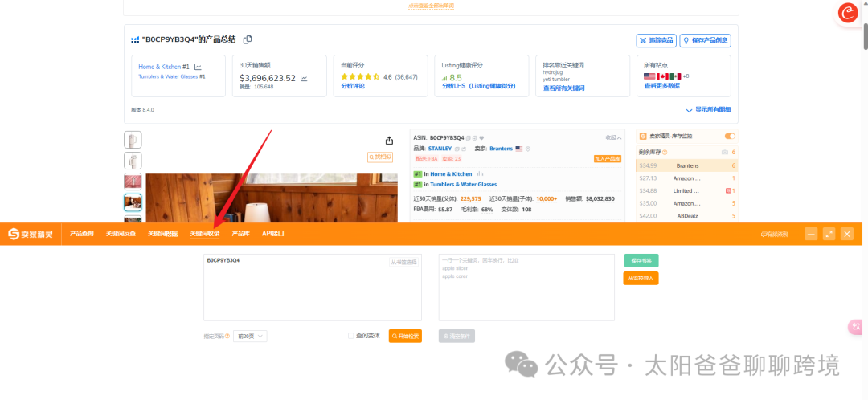This screenshot has width=868, height=400.
Task: Open the 30-day sales revenue trend chart icon
Action: click(x=303, y=79)
